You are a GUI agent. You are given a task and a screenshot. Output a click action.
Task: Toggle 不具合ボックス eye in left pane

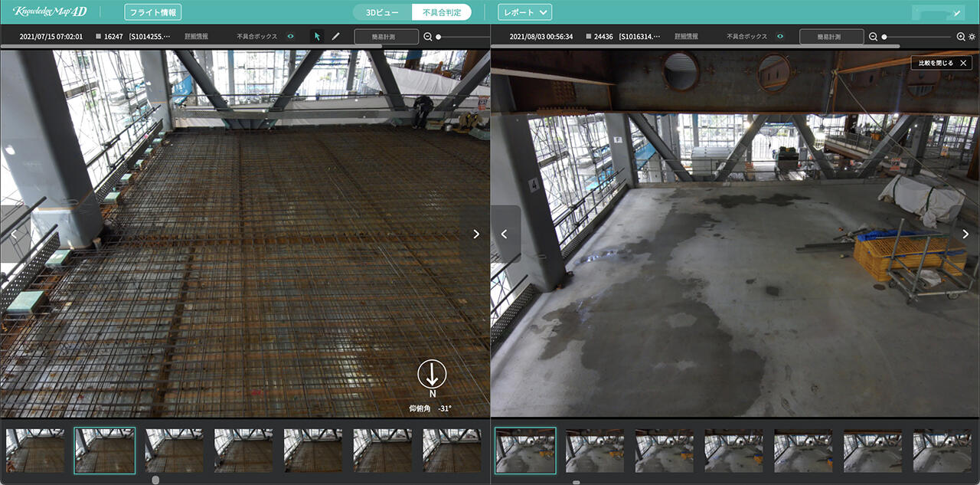[290, 36]
